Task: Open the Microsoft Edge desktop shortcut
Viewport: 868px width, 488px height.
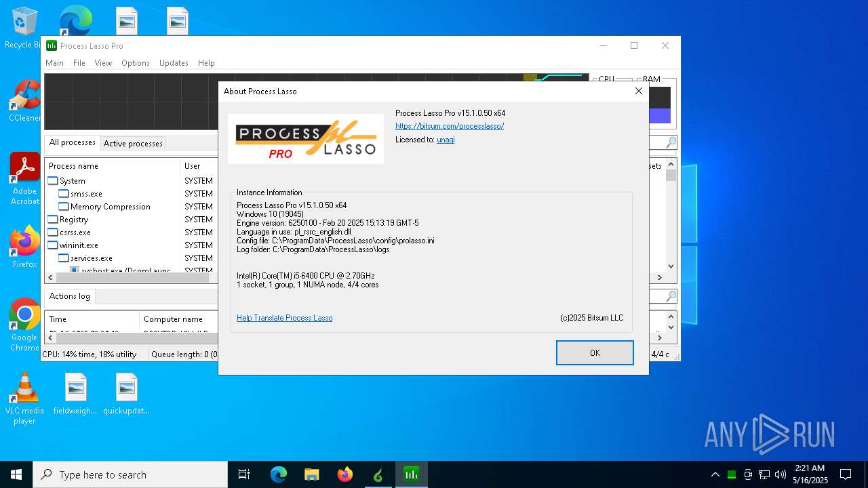Action: pyautogui.click(x=75, y=20)
